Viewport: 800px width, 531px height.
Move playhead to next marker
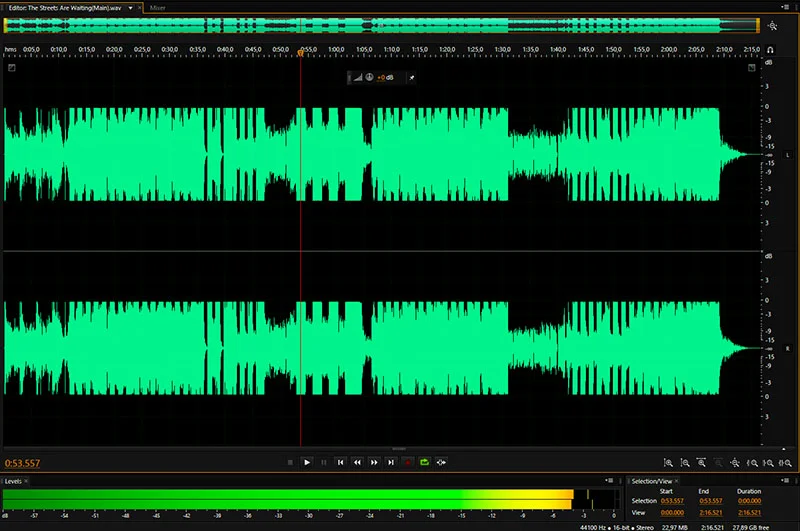(391, 462)
